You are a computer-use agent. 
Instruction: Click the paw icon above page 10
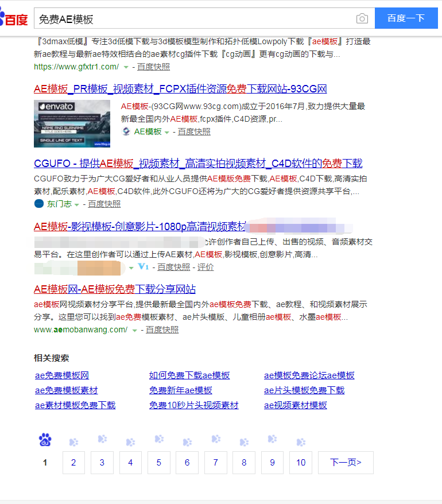click(x=301, y=442)
